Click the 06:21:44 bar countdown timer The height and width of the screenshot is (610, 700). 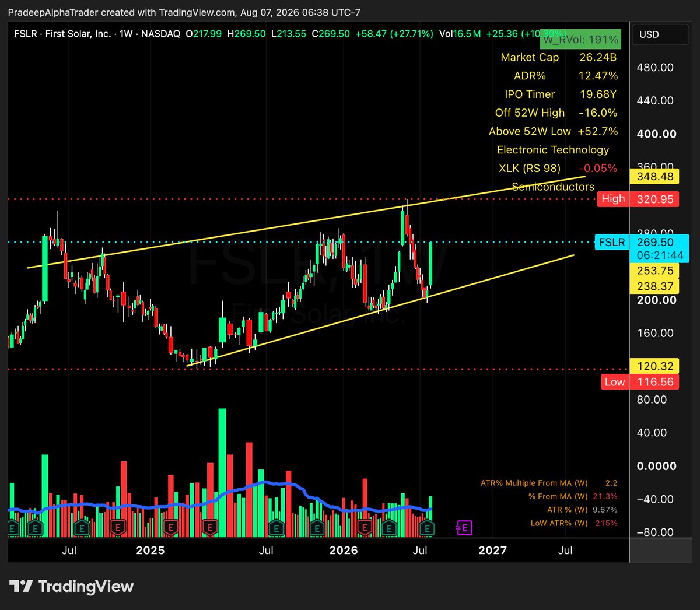(660, 255)
